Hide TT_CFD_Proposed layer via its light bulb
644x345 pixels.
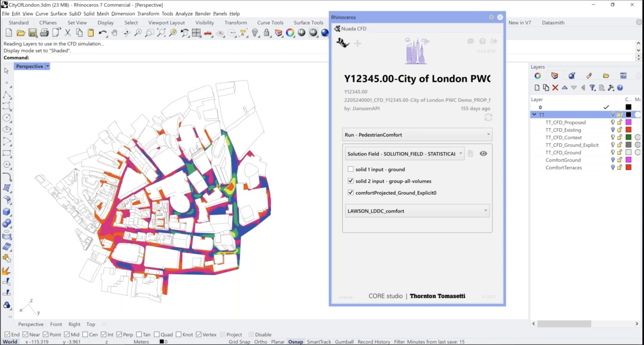point(613,122)
